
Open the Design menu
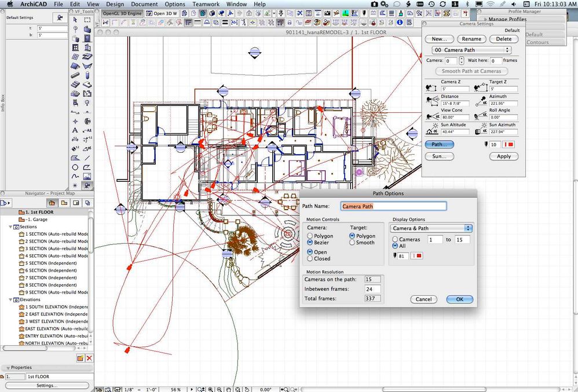coord(115,4)
